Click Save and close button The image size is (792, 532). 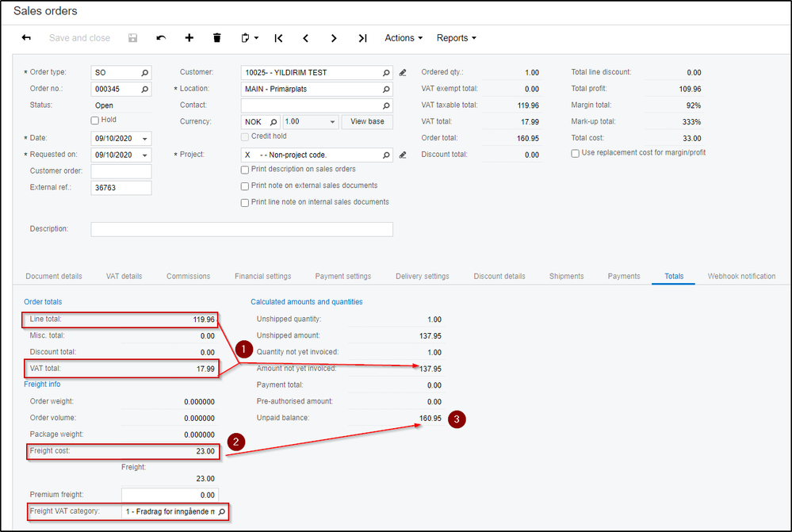click(79, 38)
